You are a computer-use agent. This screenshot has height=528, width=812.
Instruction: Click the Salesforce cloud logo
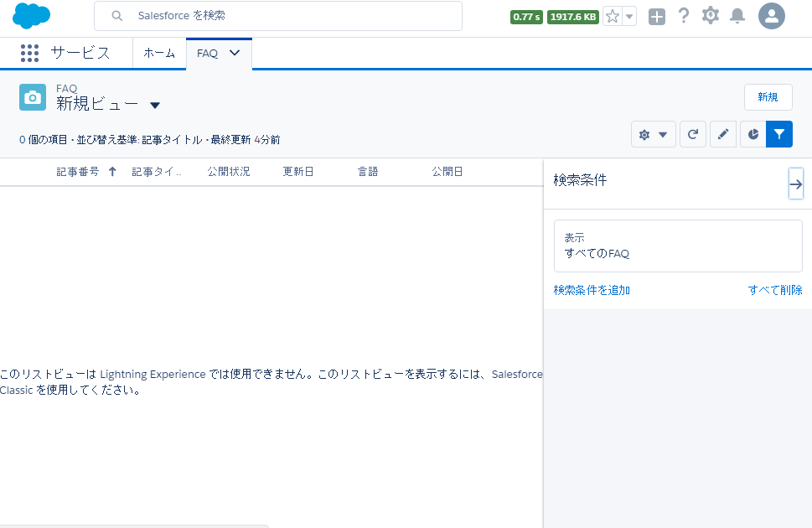pyautogui.click(x=32, y=16)
